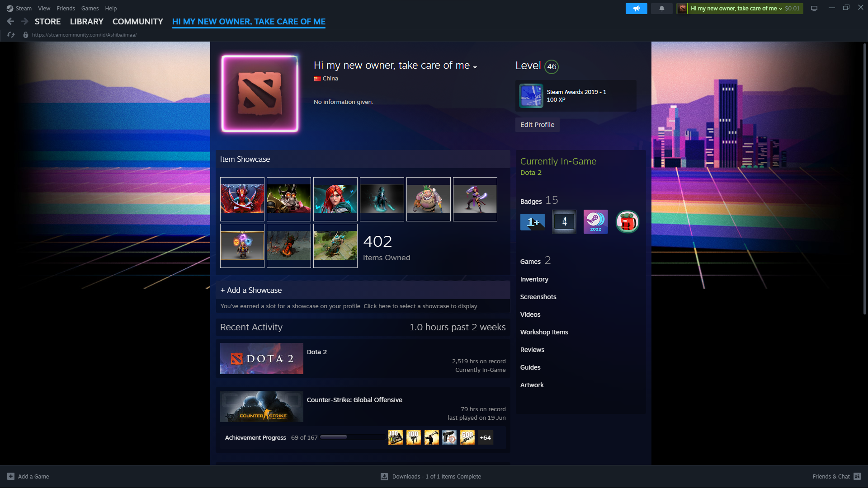Switch to the LIBRARY tab
This screenshot has width=868, height=488.
point(86,22)
